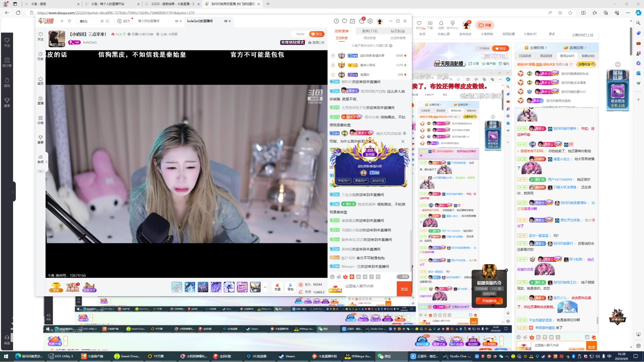Click 发站内信 on the user card
The height and width of the screenshot is (362, 644).
pyautogui.click(x=378, y=181)
